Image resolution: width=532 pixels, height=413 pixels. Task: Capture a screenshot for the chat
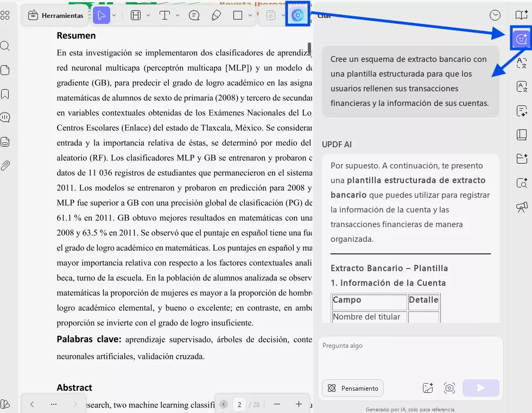(449, 388)
